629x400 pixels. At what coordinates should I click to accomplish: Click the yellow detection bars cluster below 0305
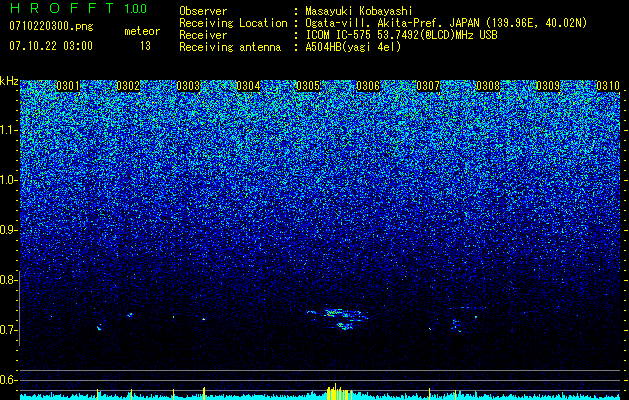(x=339, y=392)
